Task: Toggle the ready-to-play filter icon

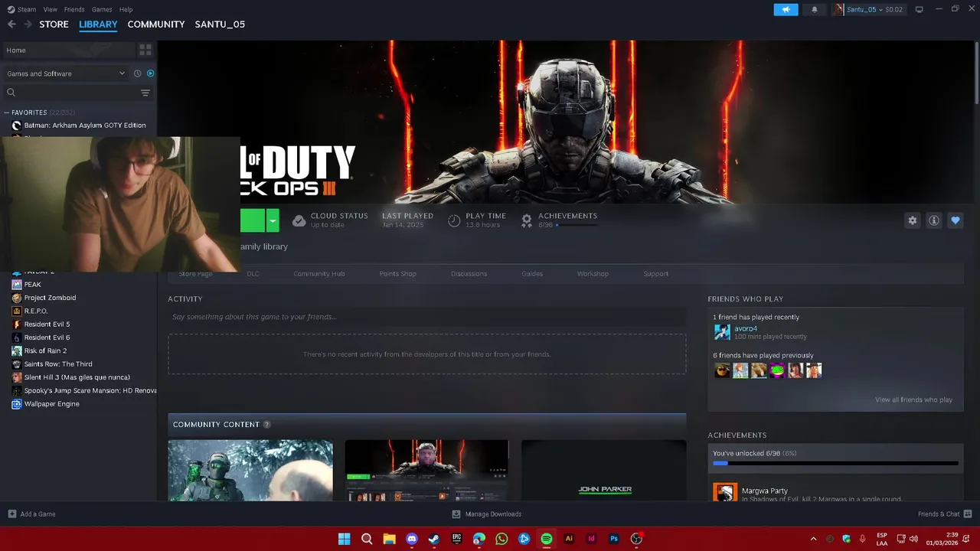Action: click(150, 73)
